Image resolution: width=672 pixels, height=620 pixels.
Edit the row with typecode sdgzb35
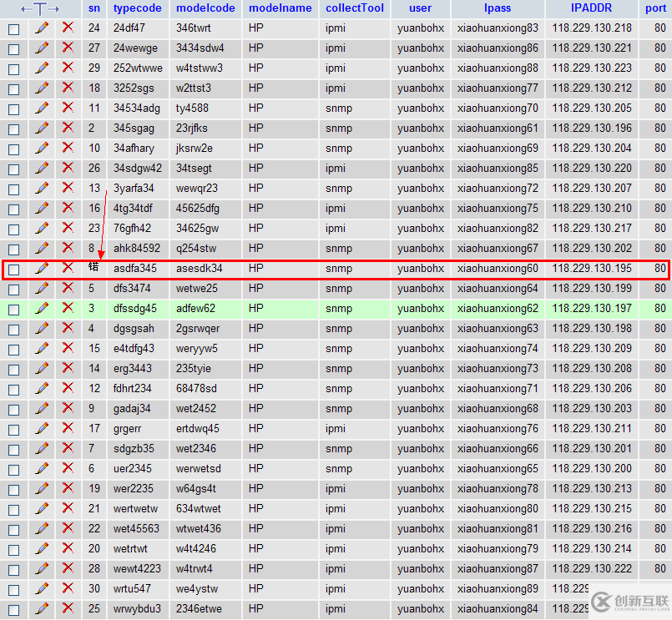click(x=42, y=448)
